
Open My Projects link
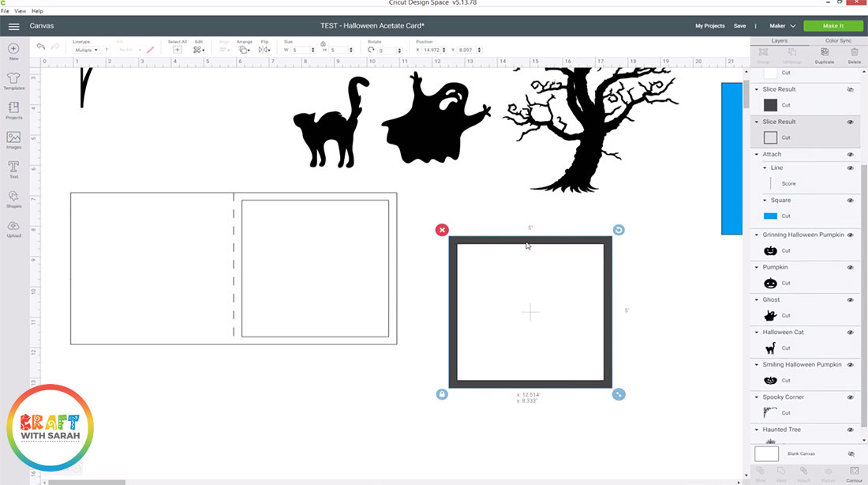pos(709,26)
